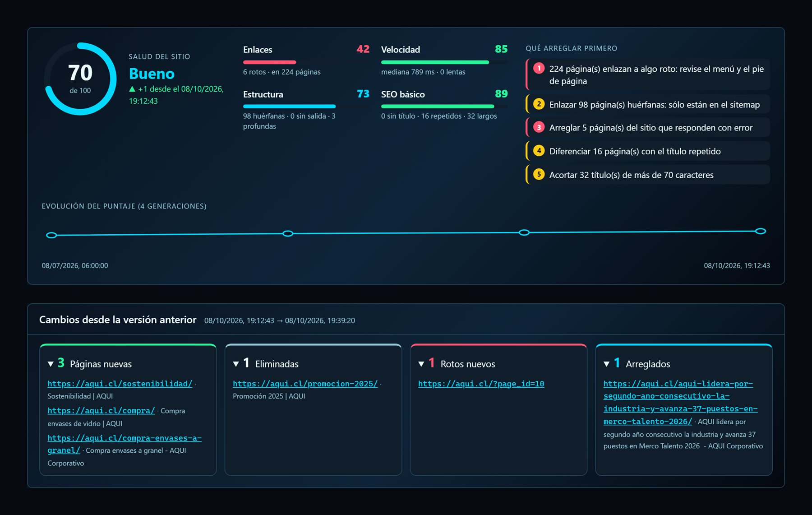Click priority badge 5 for long titles

(x=539, y=175)
